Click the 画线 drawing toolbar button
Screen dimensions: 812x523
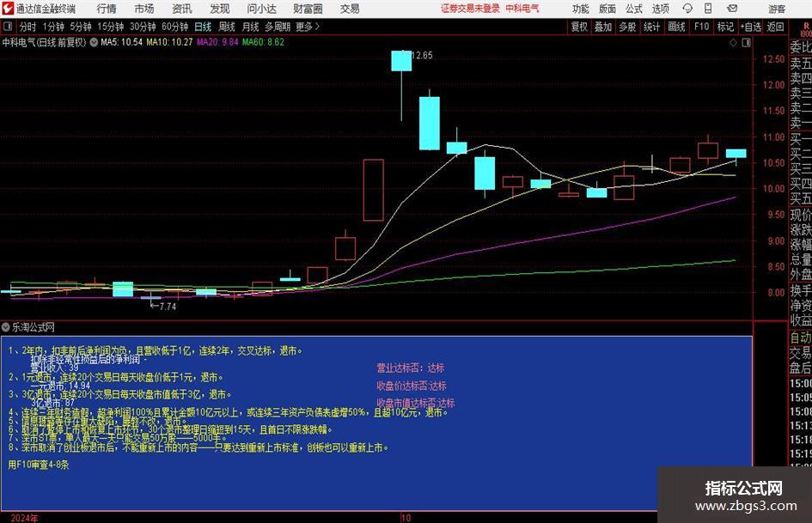[x=676, y=27]
